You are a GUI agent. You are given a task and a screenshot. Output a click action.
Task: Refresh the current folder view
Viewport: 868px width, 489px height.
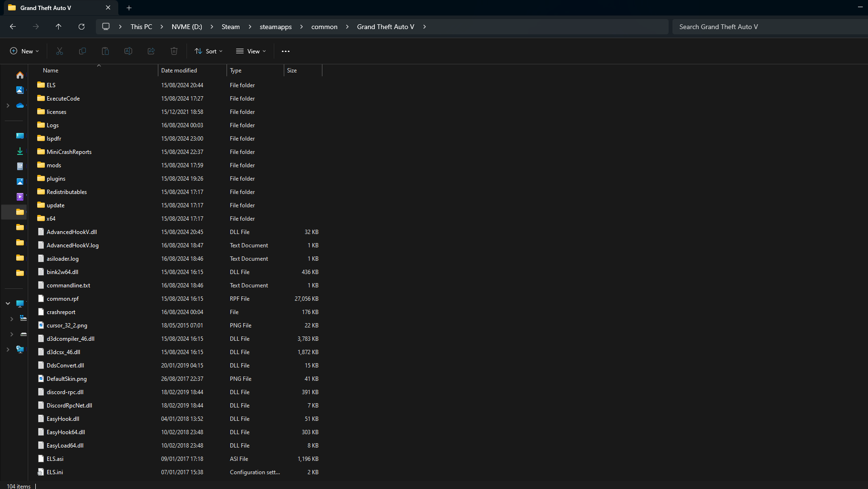(x=82, y=27)
